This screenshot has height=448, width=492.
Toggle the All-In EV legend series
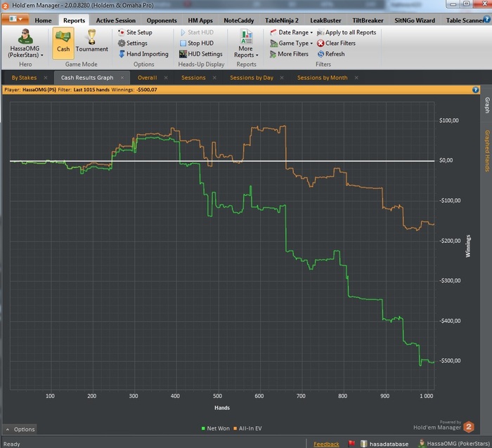[x=247, y=428]
